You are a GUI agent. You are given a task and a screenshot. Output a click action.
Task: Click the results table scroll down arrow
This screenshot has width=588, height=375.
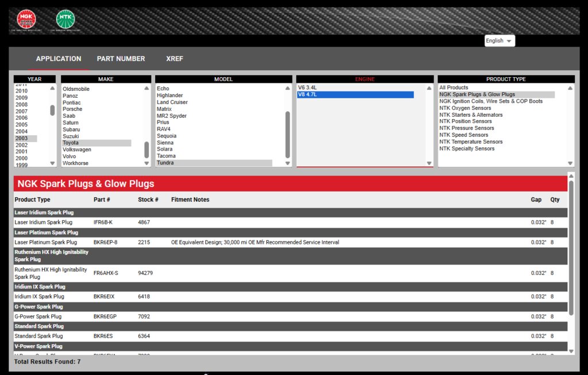tap(571, 351)
